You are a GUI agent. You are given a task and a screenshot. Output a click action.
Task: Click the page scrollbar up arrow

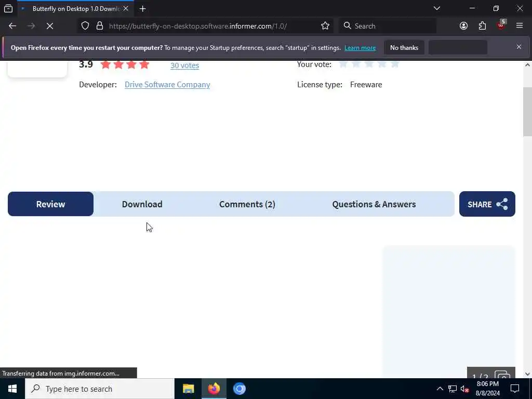pos(527,65)
